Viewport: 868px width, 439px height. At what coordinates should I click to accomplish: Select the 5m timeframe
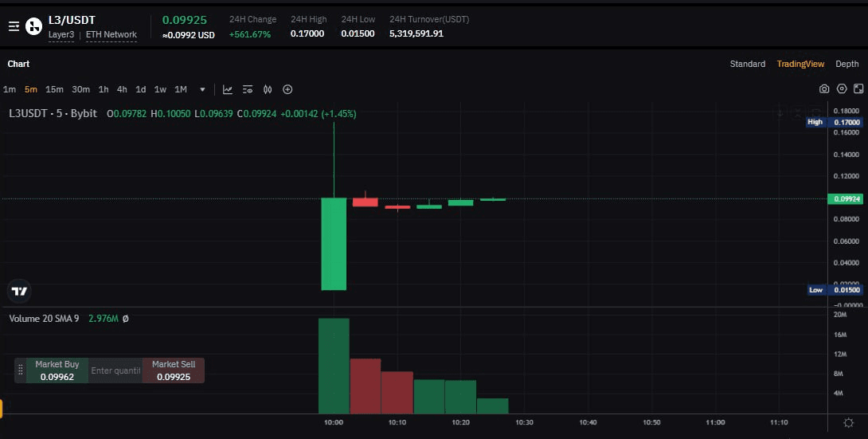point(31,89)
